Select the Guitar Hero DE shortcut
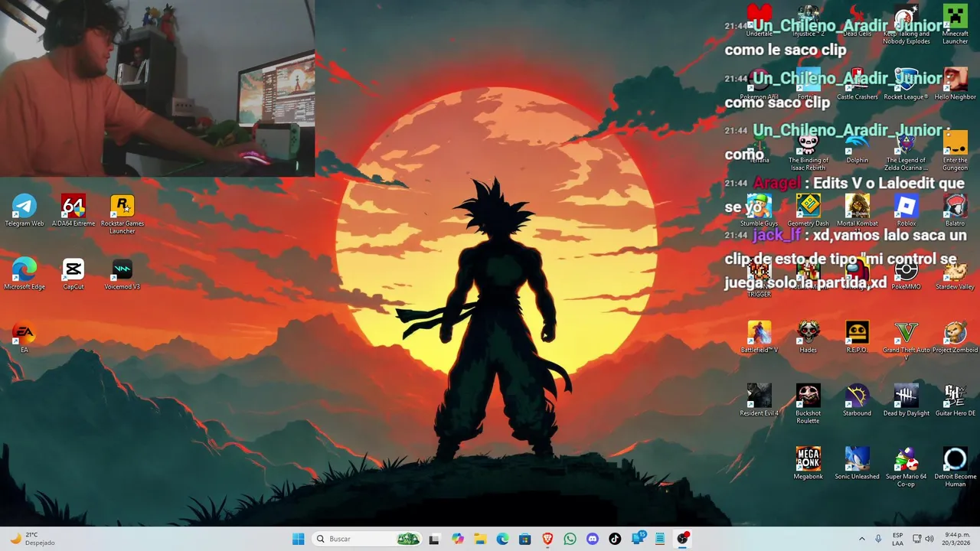The width and height of the screenshot is (980, 551). click(x=955, y=401)
